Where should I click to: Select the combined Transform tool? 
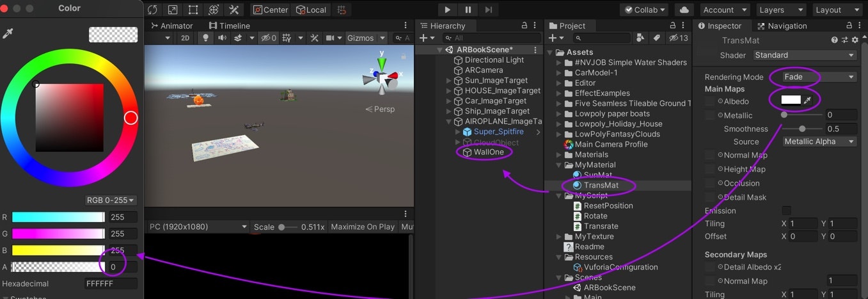click(214, 10)
